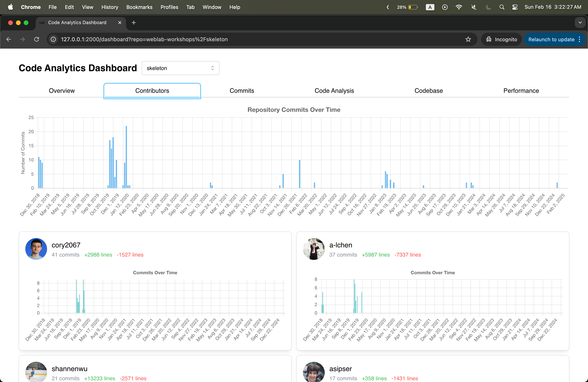Switch to the Commits tab
Viewport: 588px width, 382px height.
pos(242,91)
